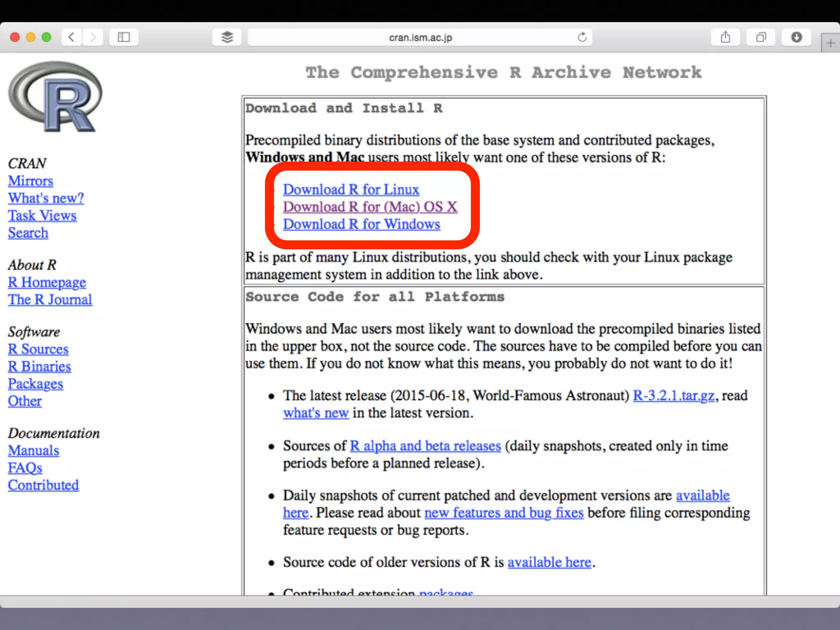Open Download R for (Mac) OS X
The image size is (840, 630).
(x=370, y=207)
